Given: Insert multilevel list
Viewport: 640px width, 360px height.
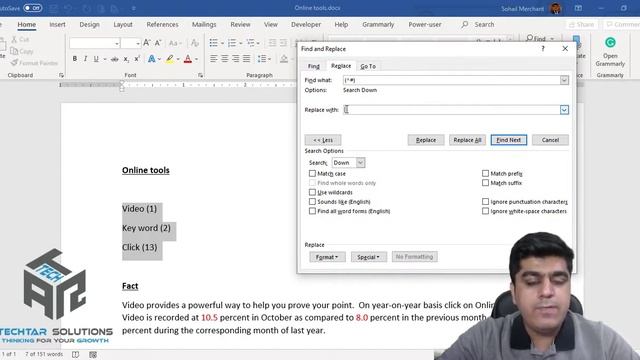Looking at the screenshot, I should [x=251, y=43].
